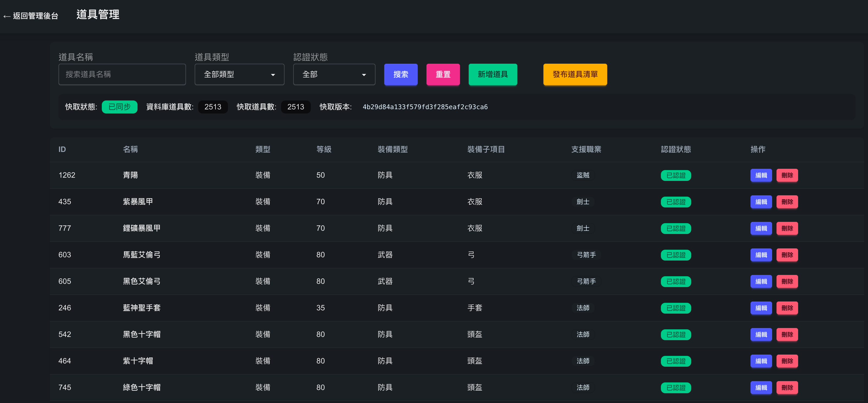This screenshot has height=403, width=868.
Task: Click 手套 sub-item cell
Action: point(474,308)
